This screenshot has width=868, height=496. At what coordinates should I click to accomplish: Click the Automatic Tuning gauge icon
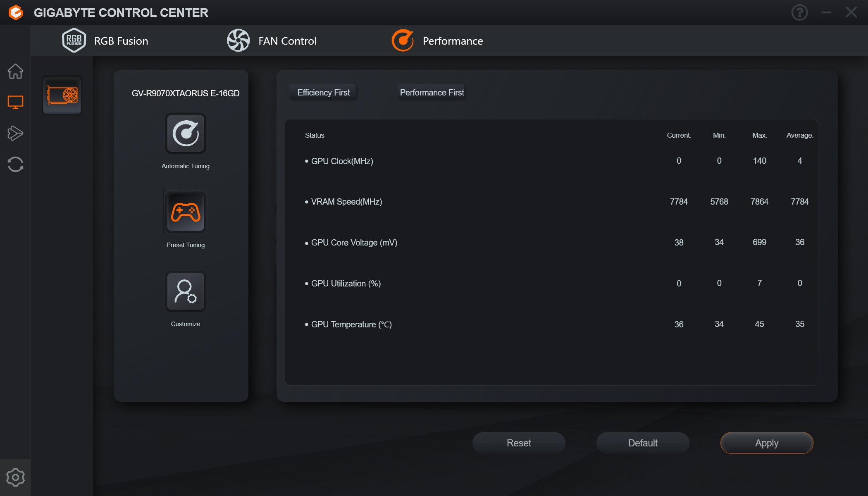[x=186, y=134]
